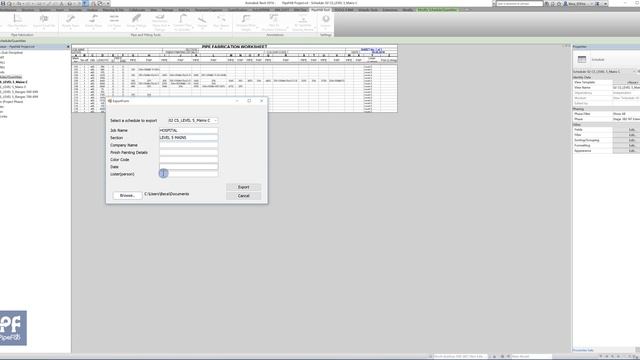Open Properties help link
The width and height of the screenshot is (640, 360).
click(583, 350)
